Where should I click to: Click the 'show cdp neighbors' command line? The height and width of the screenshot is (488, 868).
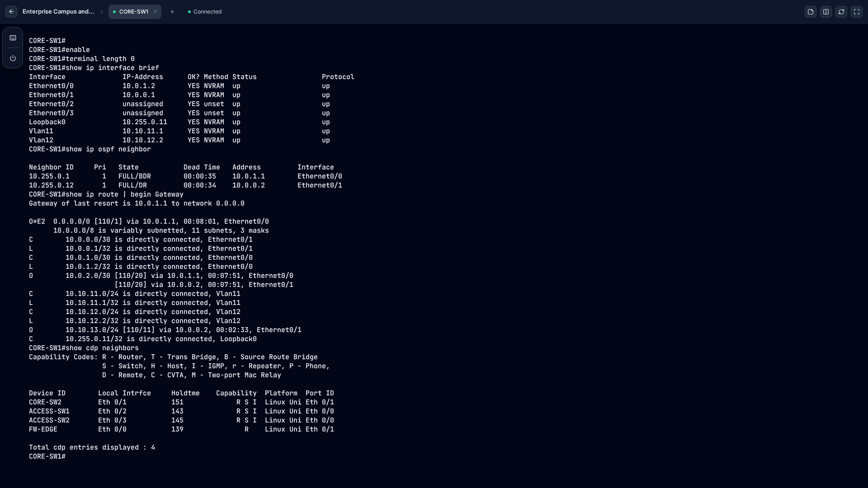coord(84,348)
